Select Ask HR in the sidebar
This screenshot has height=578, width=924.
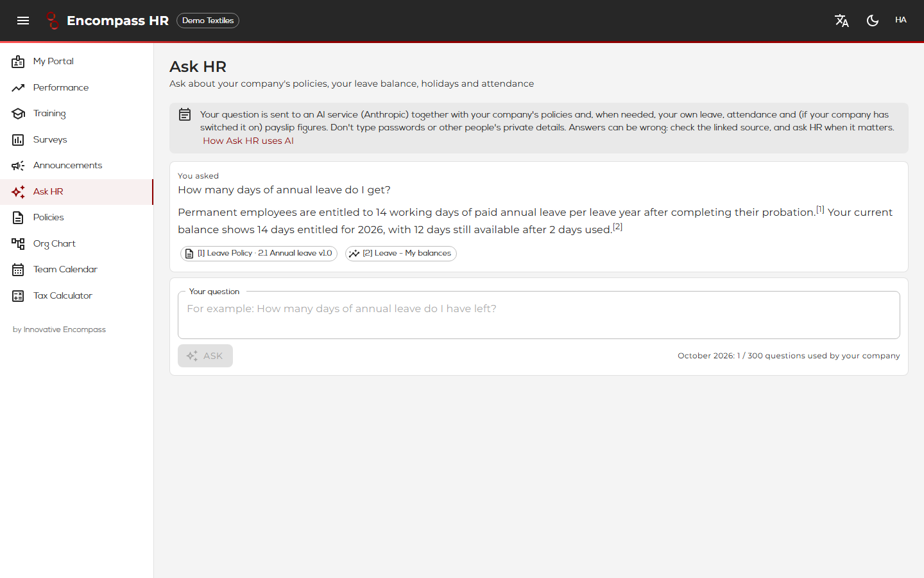tap(76, 191)
